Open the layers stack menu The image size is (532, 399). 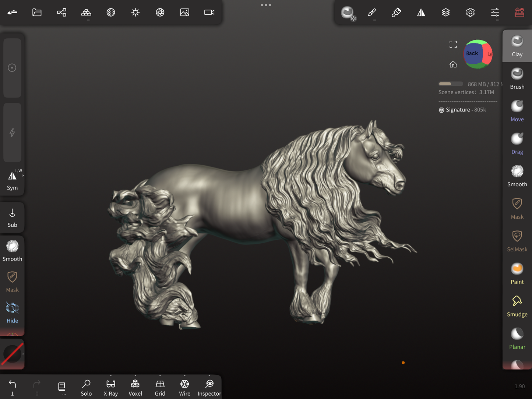tap(445, 13)
